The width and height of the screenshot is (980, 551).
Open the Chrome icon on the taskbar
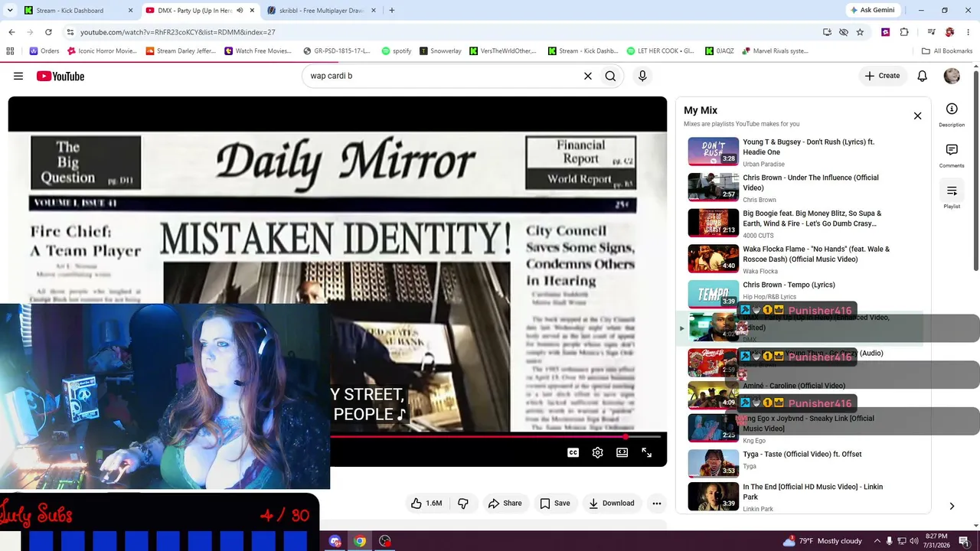(360, 541)
